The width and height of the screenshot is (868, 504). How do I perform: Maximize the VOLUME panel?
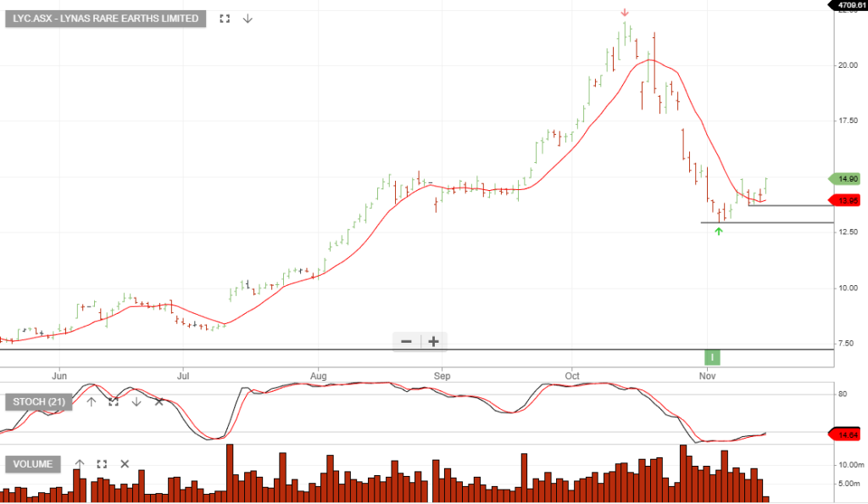tap(102, 464)
